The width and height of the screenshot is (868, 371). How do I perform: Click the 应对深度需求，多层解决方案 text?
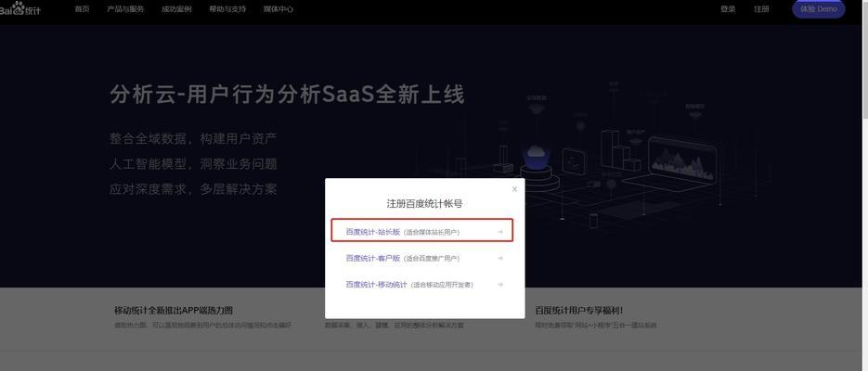pos(193,189)
